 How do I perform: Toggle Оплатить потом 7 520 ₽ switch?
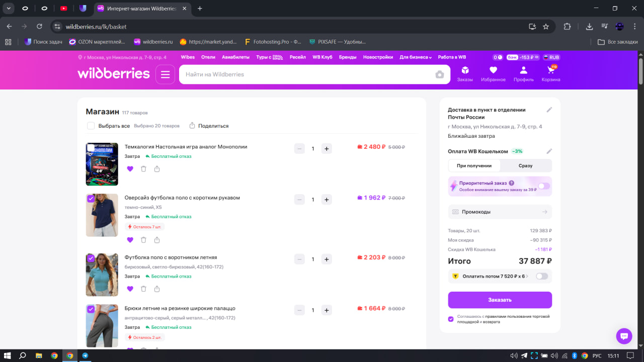tap(542, 276)
